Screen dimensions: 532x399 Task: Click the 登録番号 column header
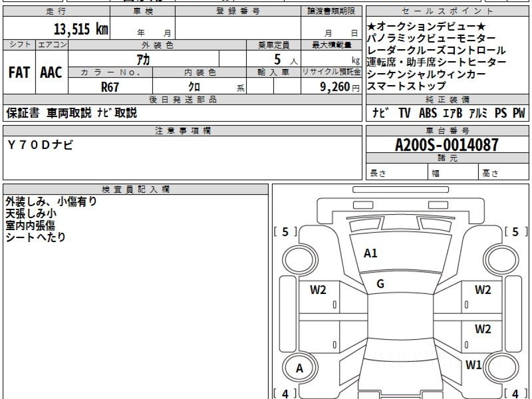click(x=238, y=12)
